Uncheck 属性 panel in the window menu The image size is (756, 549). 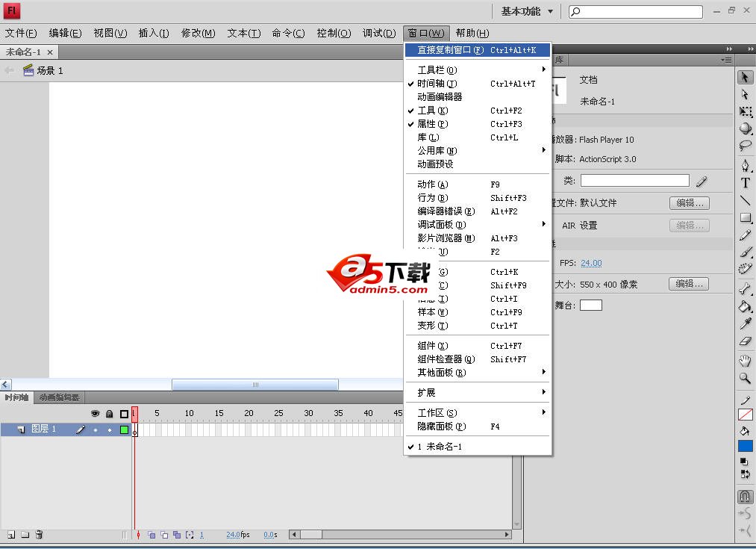pyautogui.click(x=433, y=124)
